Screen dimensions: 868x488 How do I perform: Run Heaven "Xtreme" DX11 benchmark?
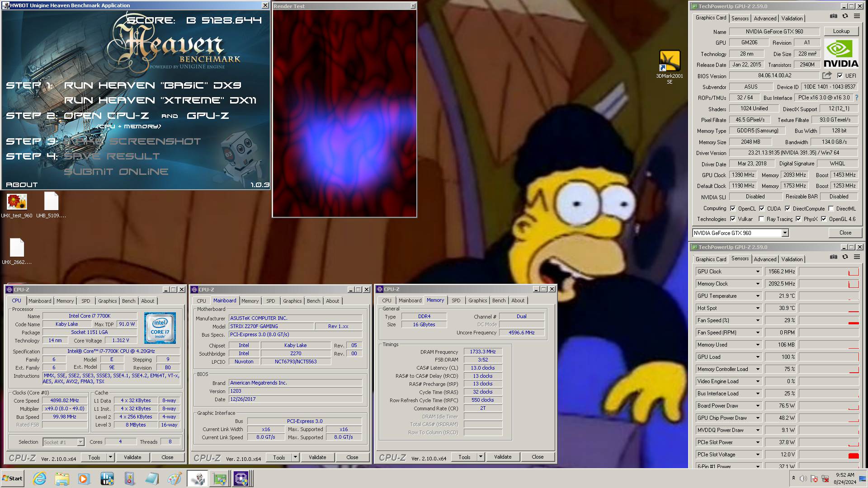pyautogui.click(x=160, y=100)
